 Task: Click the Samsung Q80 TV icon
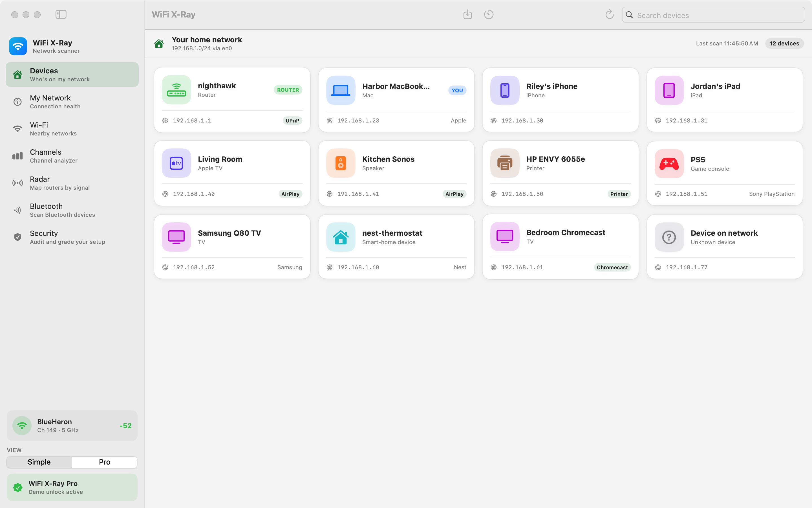pyautogui.click(x=176, y=237)
